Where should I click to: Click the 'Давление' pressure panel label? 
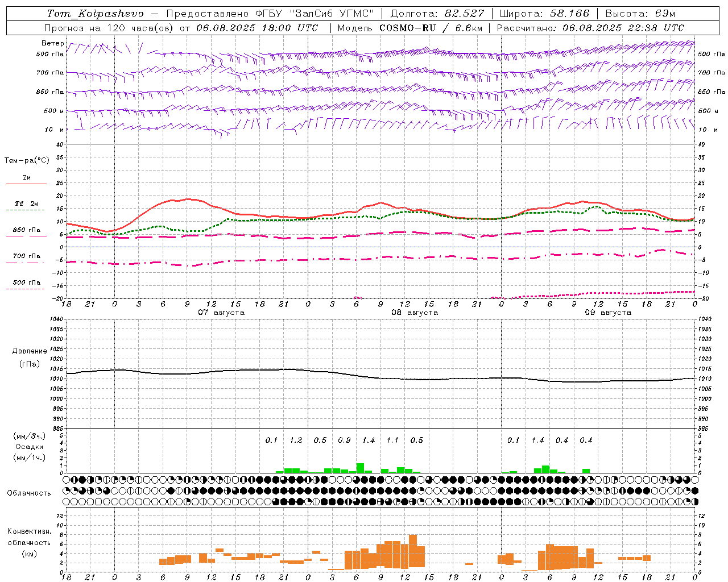pos(30,351)
